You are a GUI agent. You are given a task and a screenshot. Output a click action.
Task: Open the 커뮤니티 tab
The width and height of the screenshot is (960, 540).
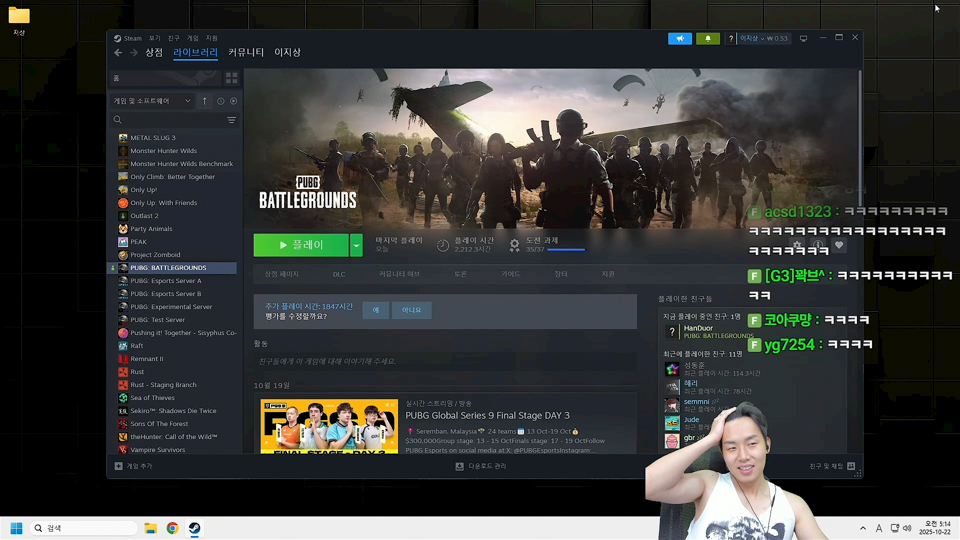(246, 53)
